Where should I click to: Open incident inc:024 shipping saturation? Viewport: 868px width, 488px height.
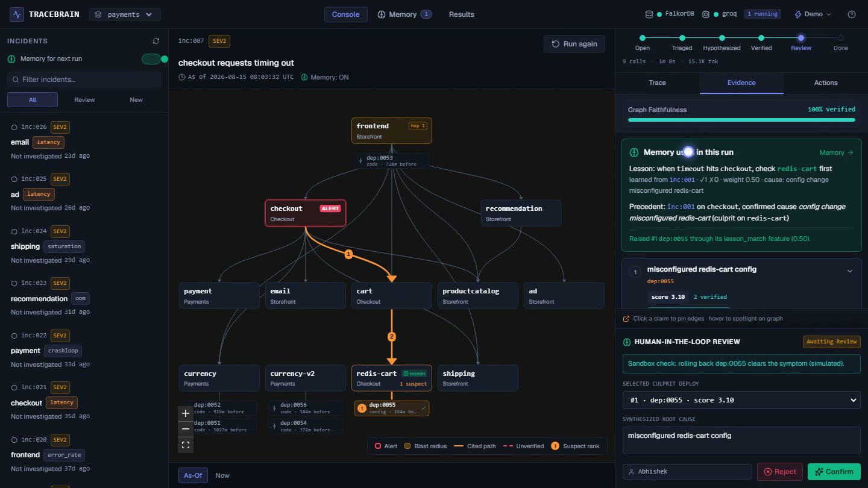coord(84,246)
